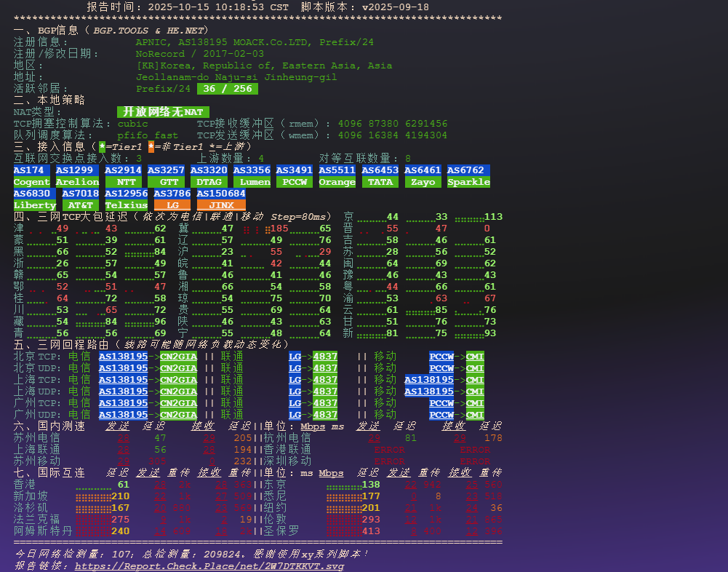Screen dimensions: 728x572
Task: Select the PCCW badge in 北京 TCP row
Action: (441, 357)
